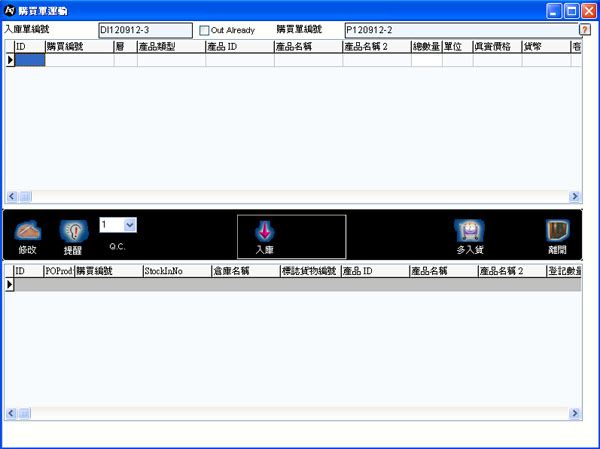Click lower grid's 產品名稱 2 column header
Screen dimensions: 600x449
tap(512, 271)
